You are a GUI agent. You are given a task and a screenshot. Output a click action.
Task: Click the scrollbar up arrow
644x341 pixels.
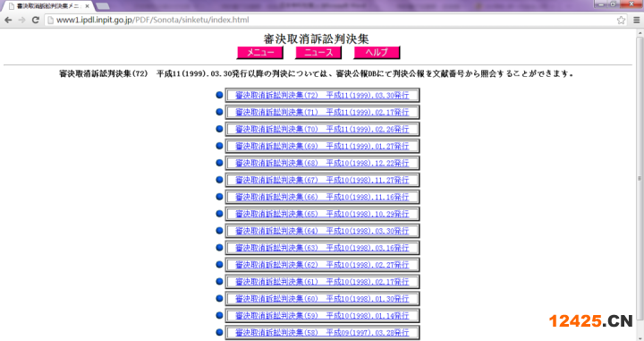point(640,33)
